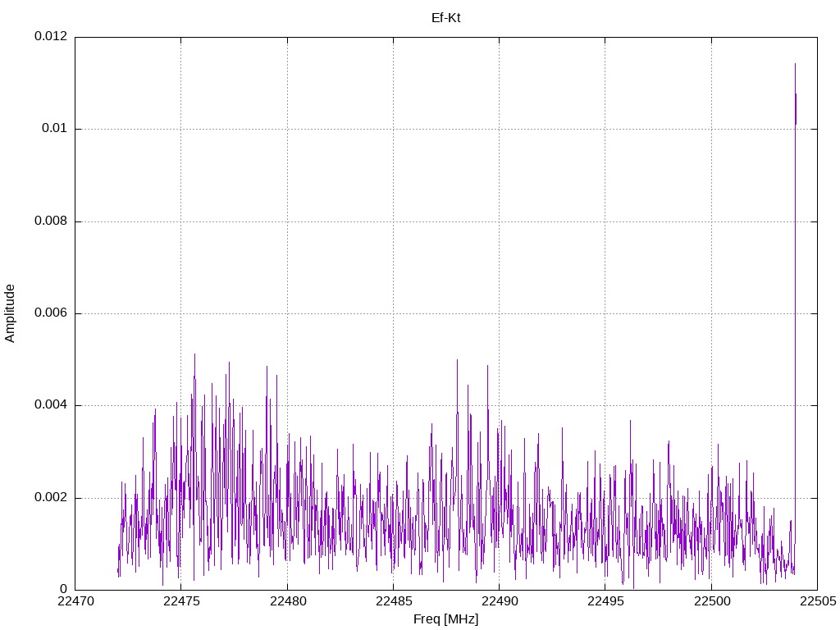Click the 22500 x-axis tick label
Viewport: 840px width, 630px height.
(711, 601)
